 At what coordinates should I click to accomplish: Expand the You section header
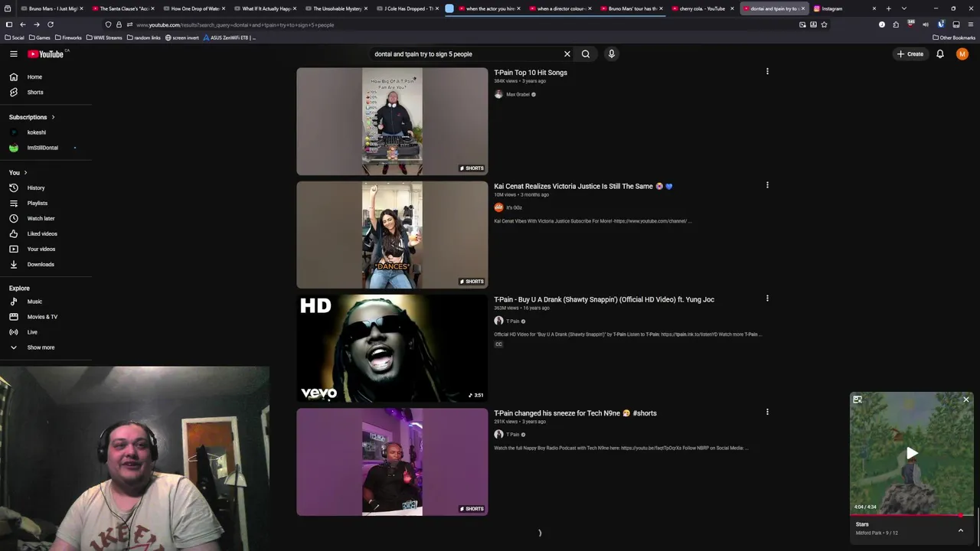click(18, 172)
